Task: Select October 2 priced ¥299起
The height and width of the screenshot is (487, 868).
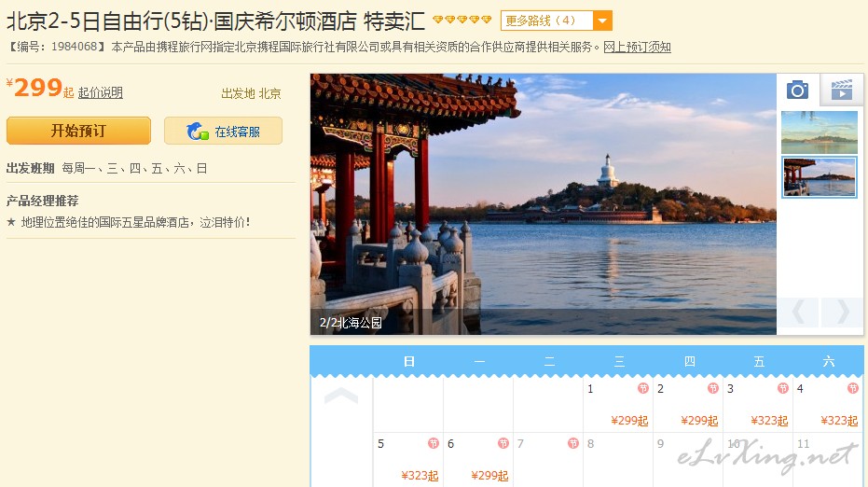Action: (x=688, y=405)
